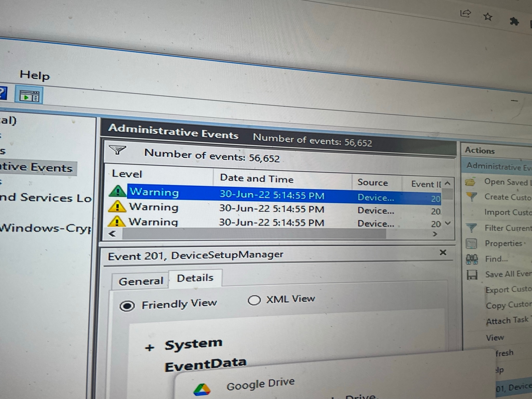Open the Help menu
The height and width of the screenshot is (399, 532).
pyautogui.click(x=35, y=75)
